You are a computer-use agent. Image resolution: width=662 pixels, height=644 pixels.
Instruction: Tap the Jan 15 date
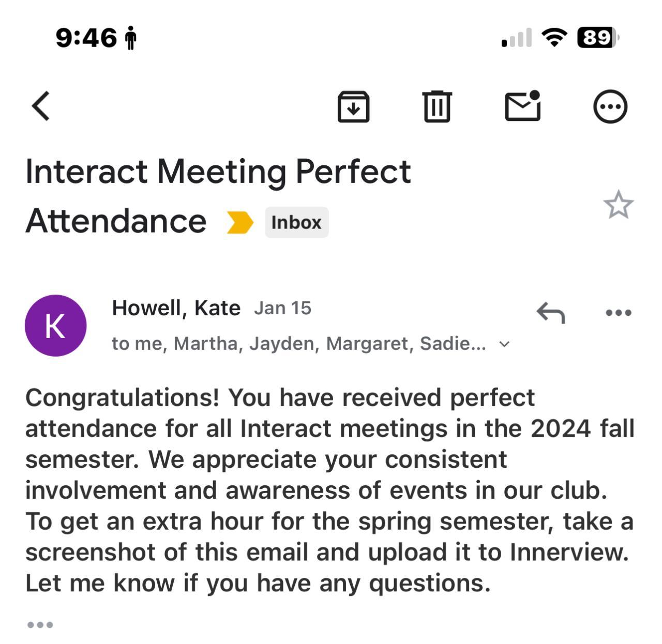282,308
